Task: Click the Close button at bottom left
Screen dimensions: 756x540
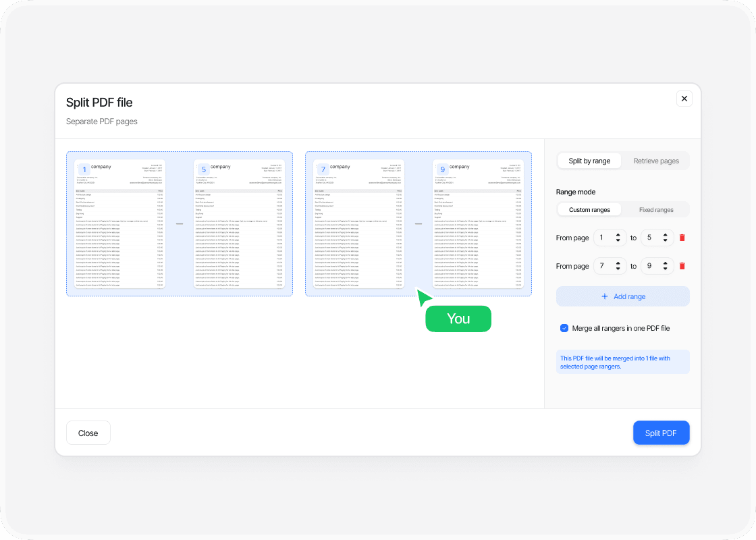Action: [88, 433]
